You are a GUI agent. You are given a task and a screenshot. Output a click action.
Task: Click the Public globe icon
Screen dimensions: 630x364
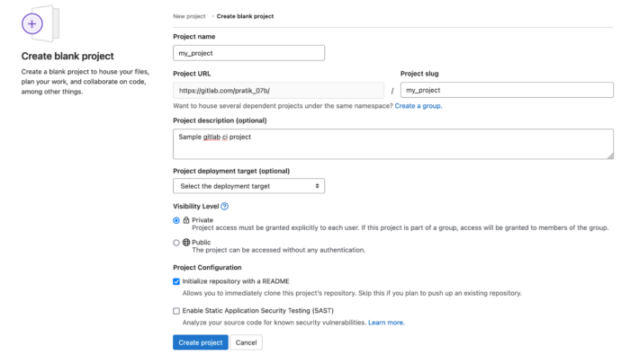click(x=186, y=242)
